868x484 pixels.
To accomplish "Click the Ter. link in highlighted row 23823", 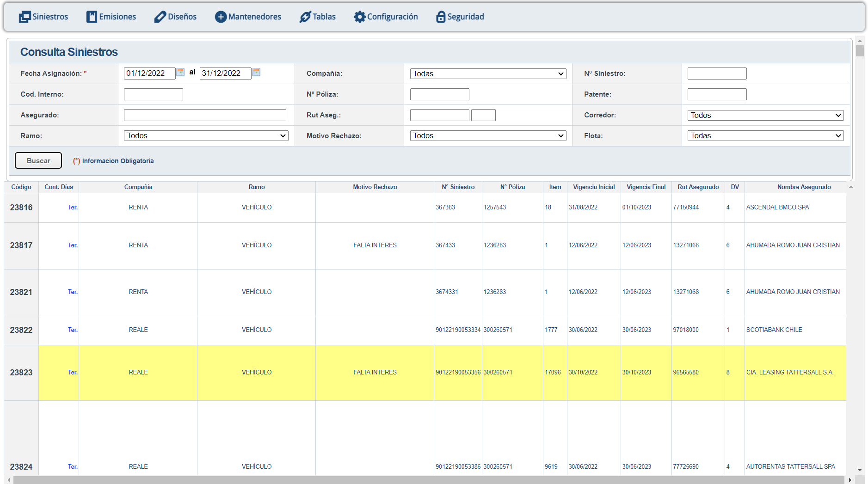I will click(x=73, y=373).
